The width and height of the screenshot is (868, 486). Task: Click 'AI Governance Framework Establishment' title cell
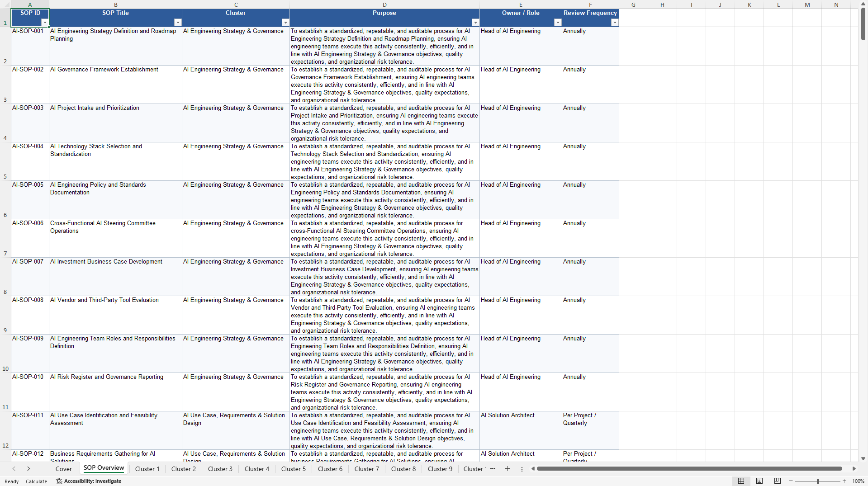coord(115,85)
